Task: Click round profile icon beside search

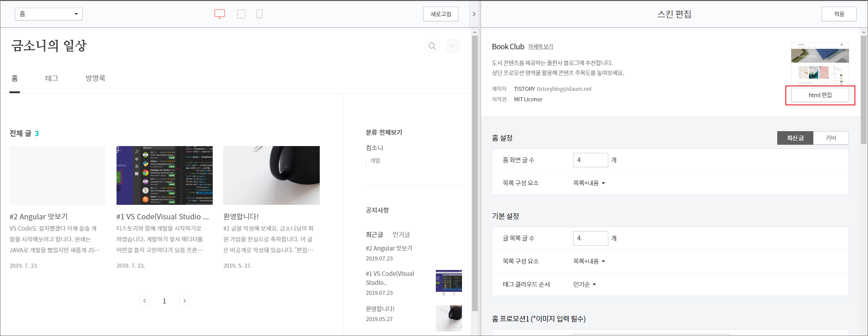Action: 453,46
